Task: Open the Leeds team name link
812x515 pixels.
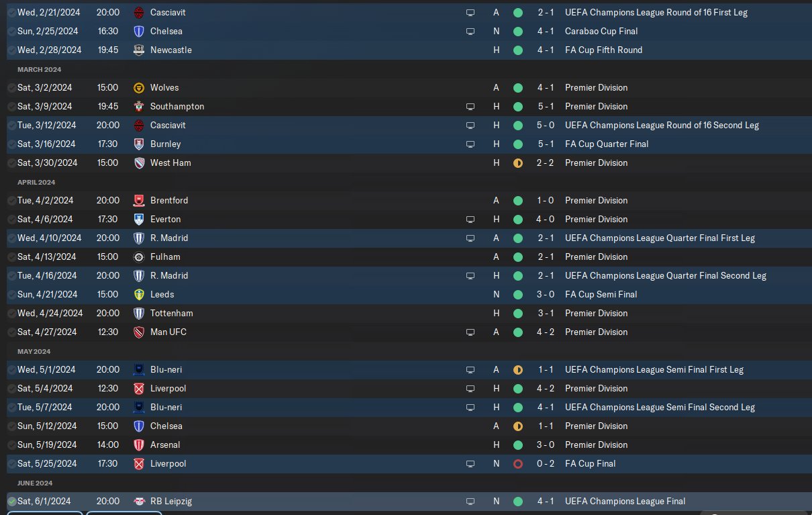Action: tap(162, 294)
